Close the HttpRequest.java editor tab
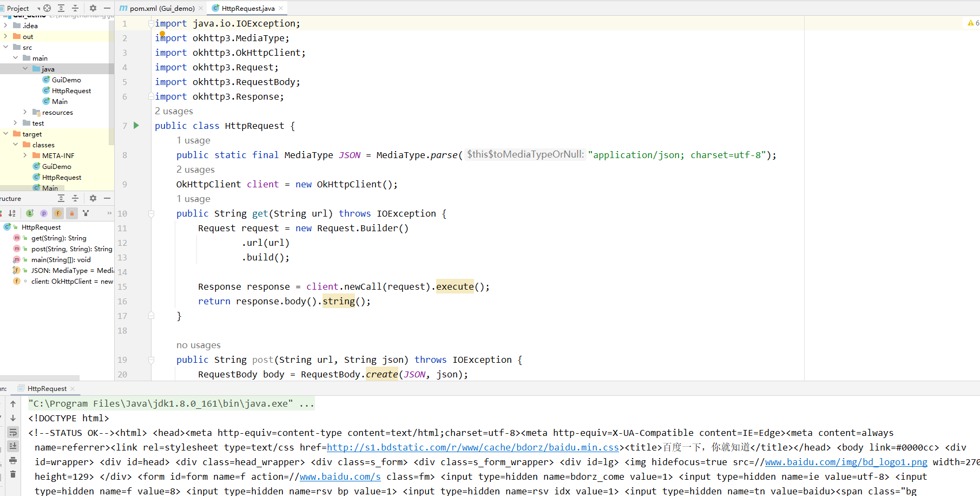 point(281,8)
